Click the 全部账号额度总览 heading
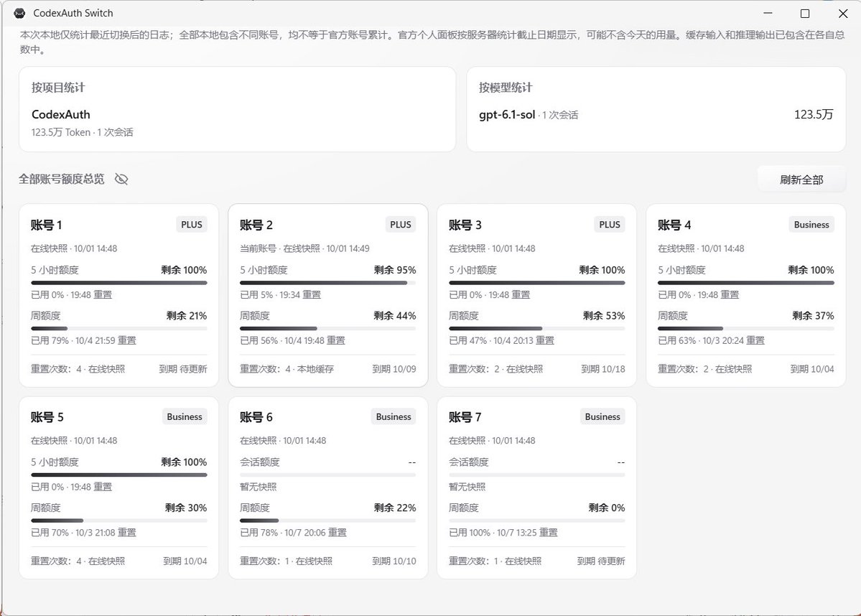This screenshot has height=616, width=861. tap(62, 179)
